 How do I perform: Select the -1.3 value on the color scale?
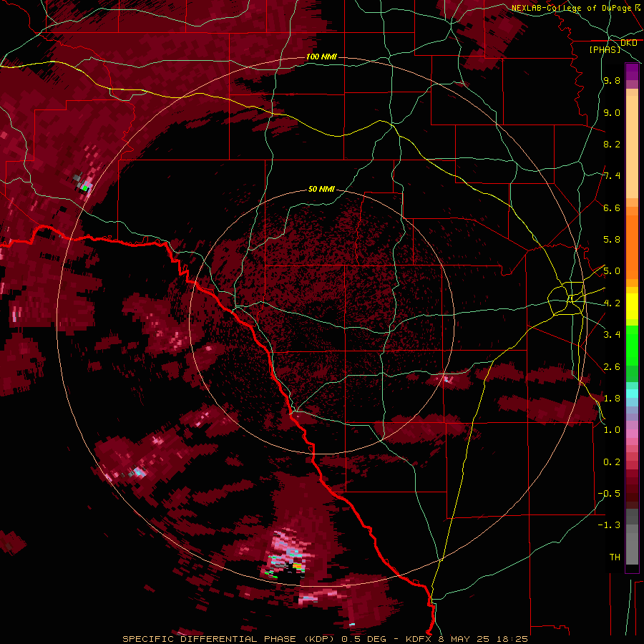609,525
